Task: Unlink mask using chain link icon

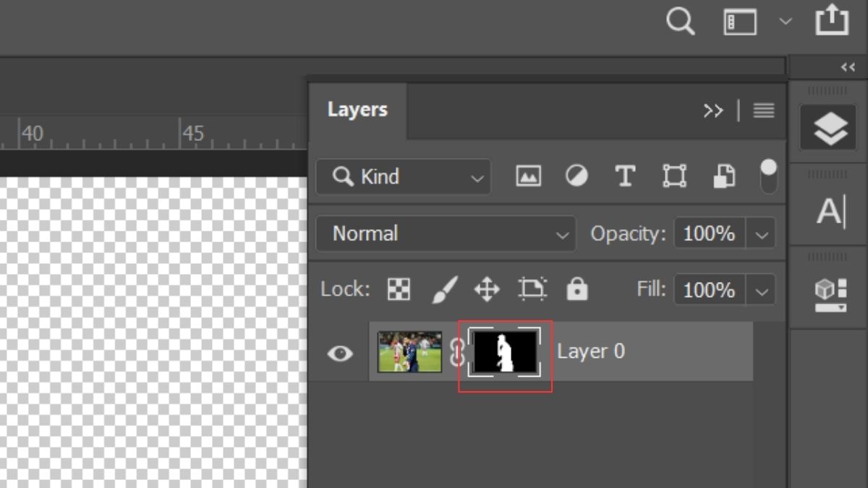Action: pos(456,353)
